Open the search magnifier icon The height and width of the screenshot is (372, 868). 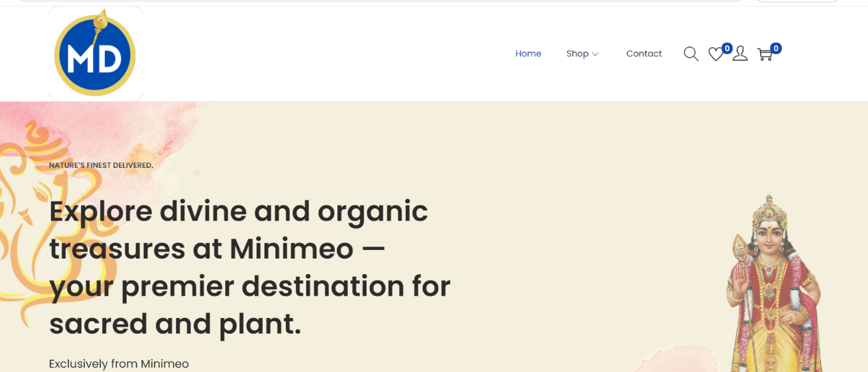(x=691, y=54)
